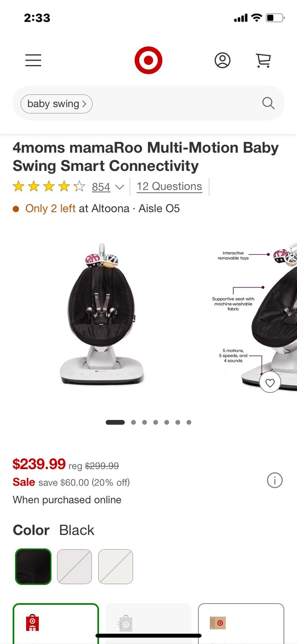View the shopping cart
Screen dimensions: 297x644
263,60
